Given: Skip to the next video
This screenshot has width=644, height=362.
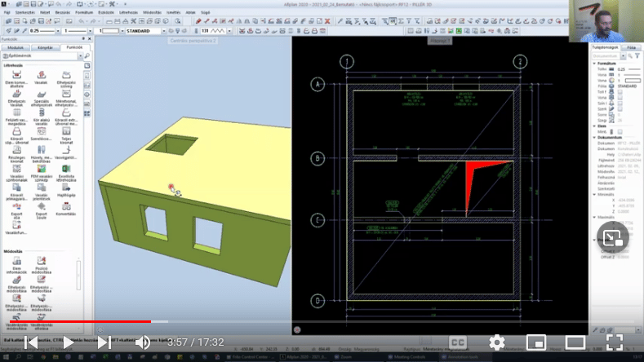Looking at the screenshot, I should 104,342.
